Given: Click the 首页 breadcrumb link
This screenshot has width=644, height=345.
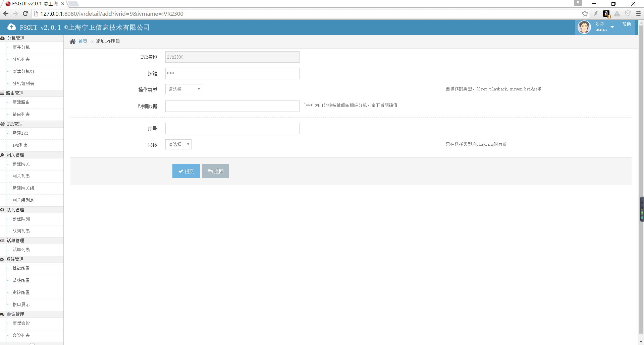Looking at the screenshot, I should [83, 42].
